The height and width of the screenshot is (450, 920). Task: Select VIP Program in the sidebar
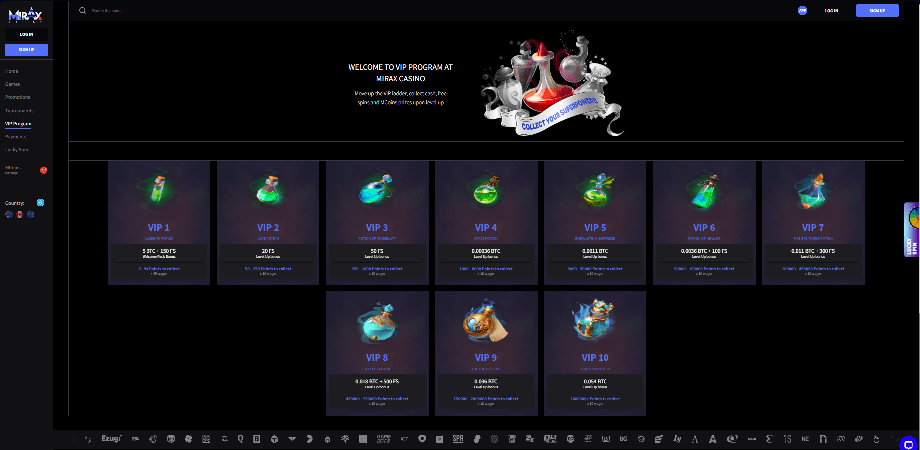18,123
